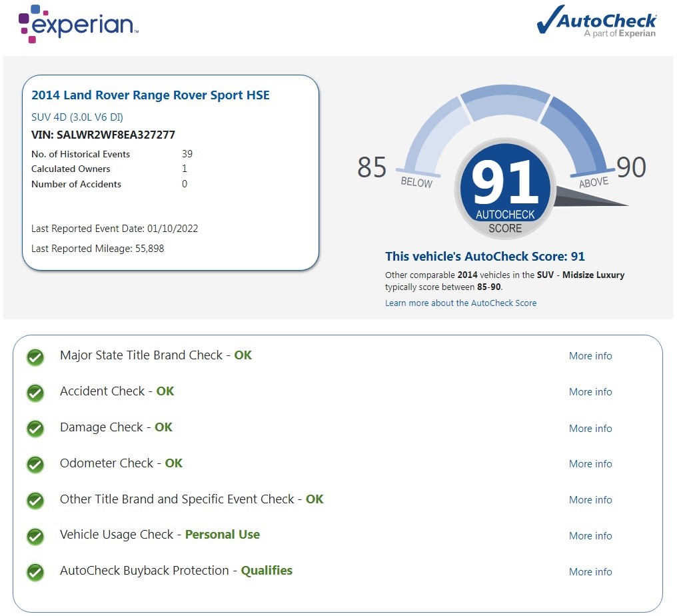
Task: Click the 91 AutoCheck Score badge
Action: pos(505,189)
